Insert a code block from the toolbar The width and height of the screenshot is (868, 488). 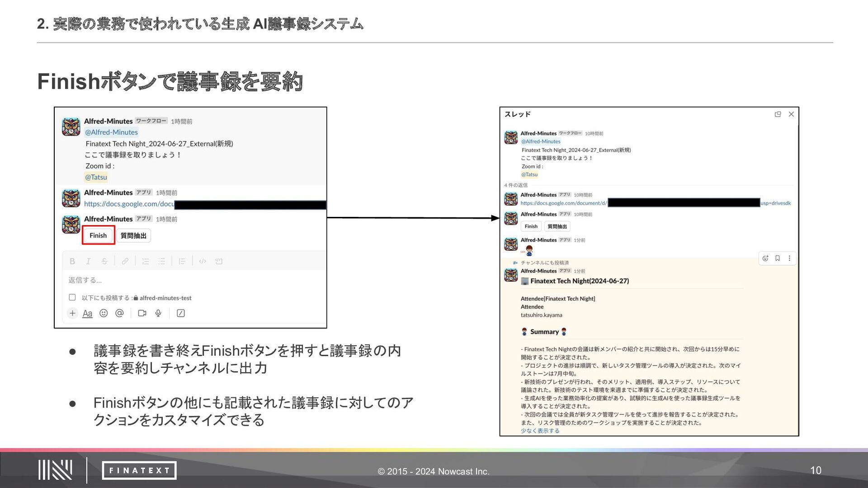(219, 261)
